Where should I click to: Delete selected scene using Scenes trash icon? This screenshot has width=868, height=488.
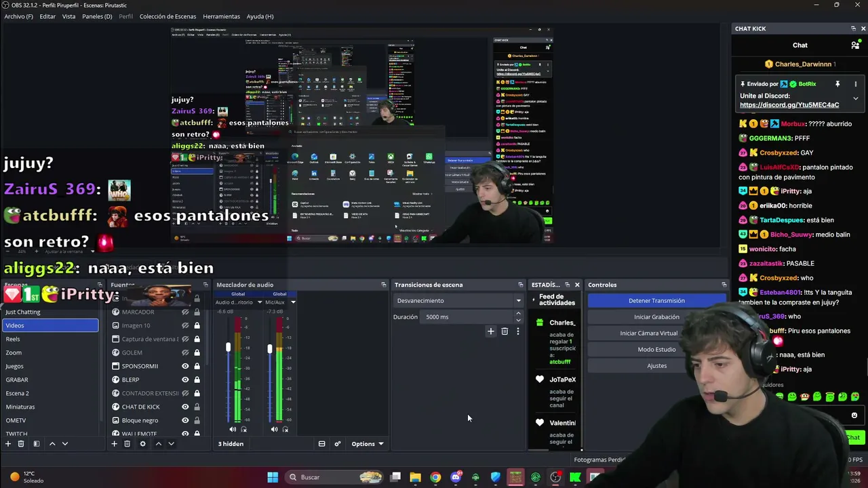click(21, 444)
